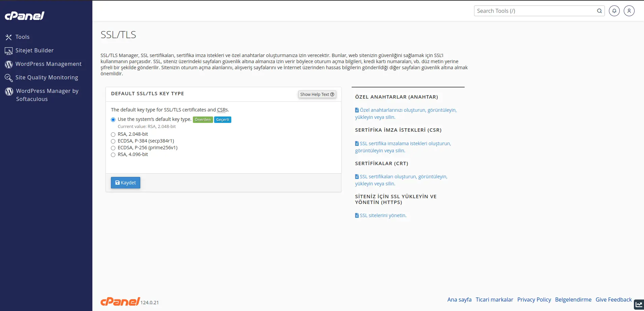Click the Show Help Text button
Image resolution: width=644 pixels, height=311 pixels.
pyautogui.click(x=317, y=95)
